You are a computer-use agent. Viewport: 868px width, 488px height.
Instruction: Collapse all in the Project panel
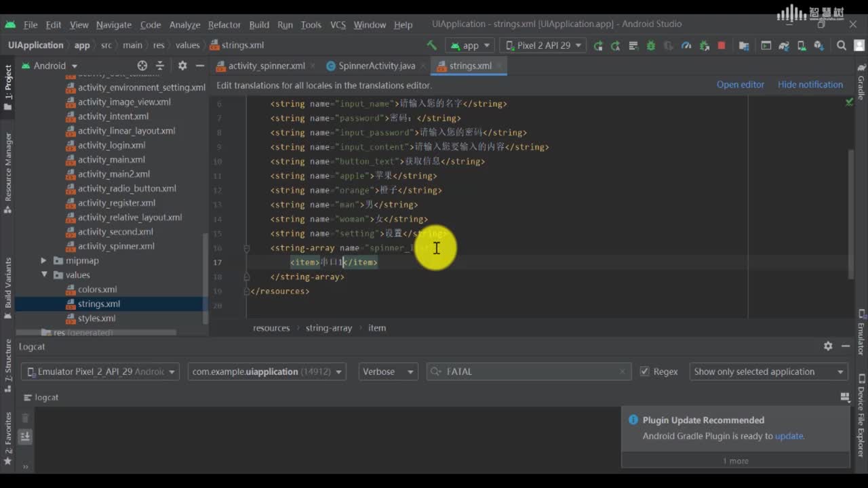pyautogui.click(x=160, y=66)
